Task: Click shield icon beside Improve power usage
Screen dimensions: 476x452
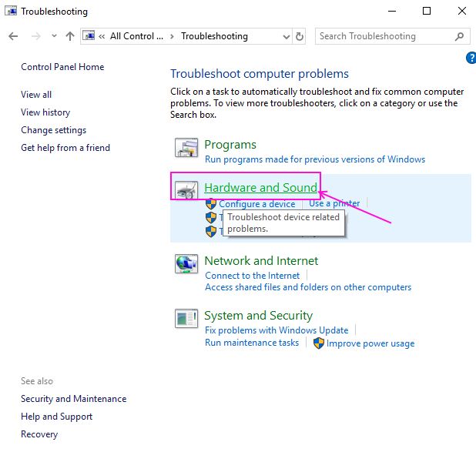Action: tap(319, 343)
